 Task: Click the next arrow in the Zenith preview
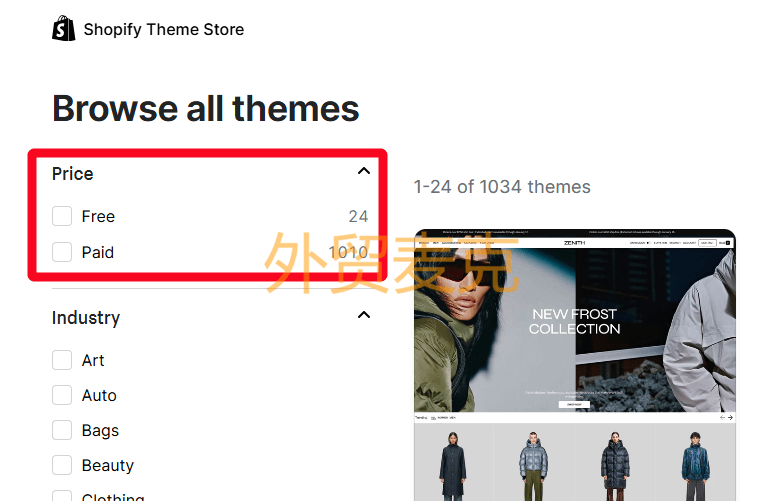731,417
